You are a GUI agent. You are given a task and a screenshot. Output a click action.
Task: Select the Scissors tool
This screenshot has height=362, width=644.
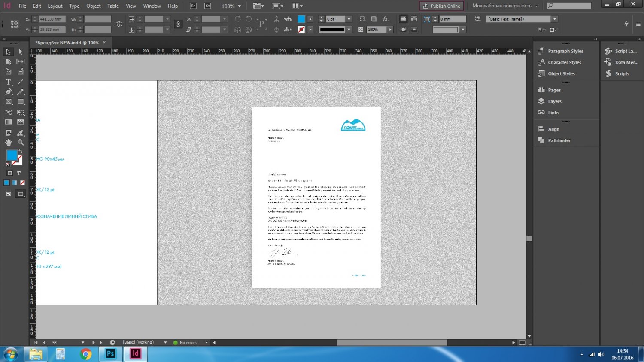[x=8, y=112]
